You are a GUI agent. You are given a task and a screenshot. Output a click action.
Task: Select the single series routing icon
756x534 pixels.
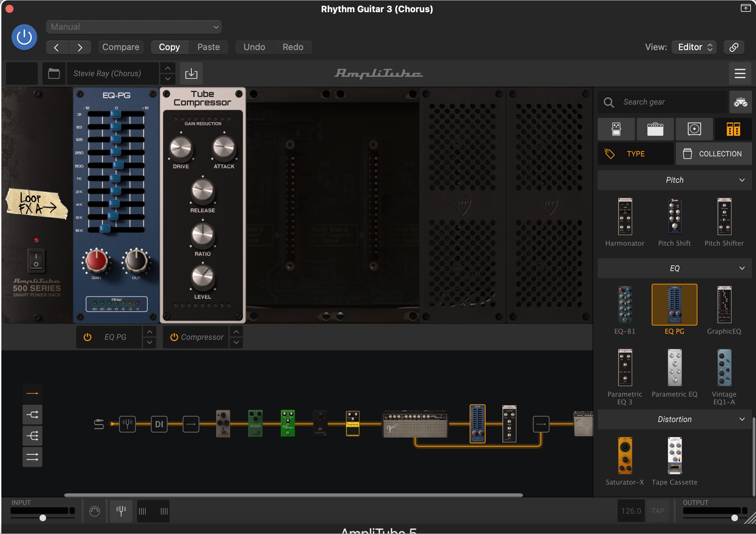pyautogui.click(x=32, y=394)
